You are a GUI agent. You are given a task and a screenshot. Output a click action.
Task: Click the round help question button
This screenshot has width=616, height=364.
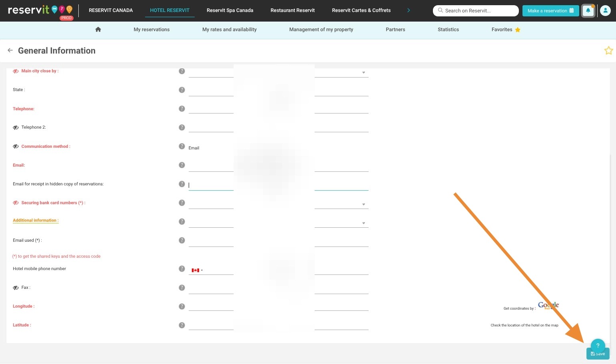598,346
